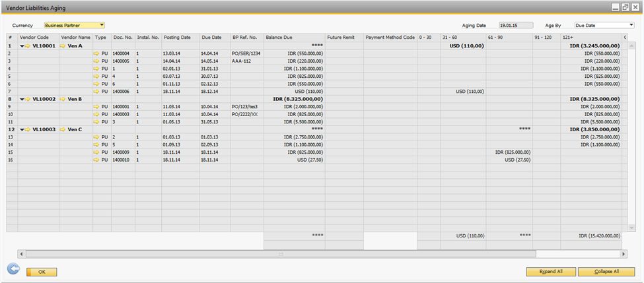Viewport: 644px width, 283px height.
Task: Select posting date cell 13.03.14
Action: pos(181,53)
